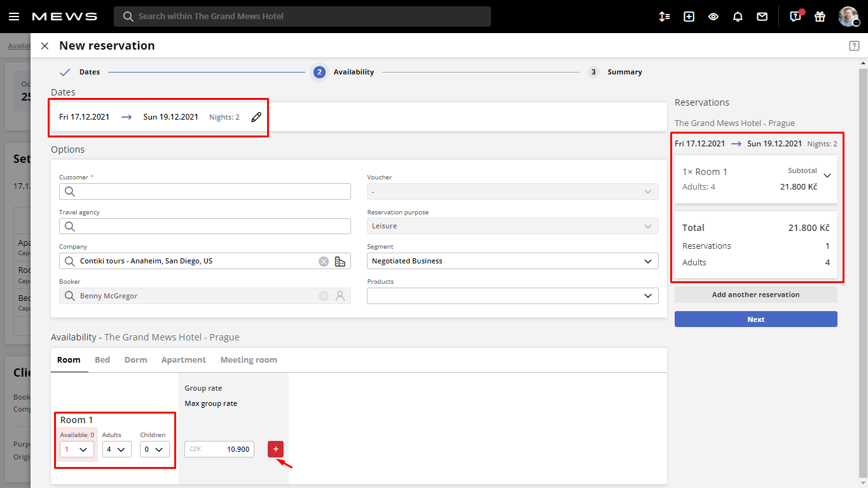Click the building icon beside Company field
Viewport: 868px width, 488px height.
pos(340,261)
